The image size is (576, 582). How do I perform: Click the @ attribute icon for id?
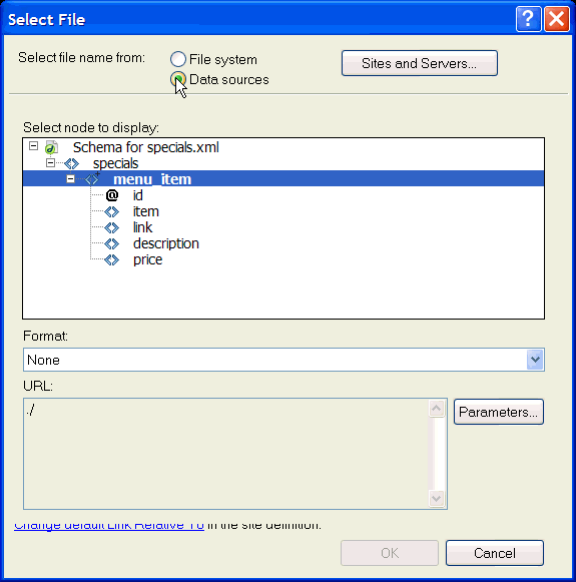point(112,195)
